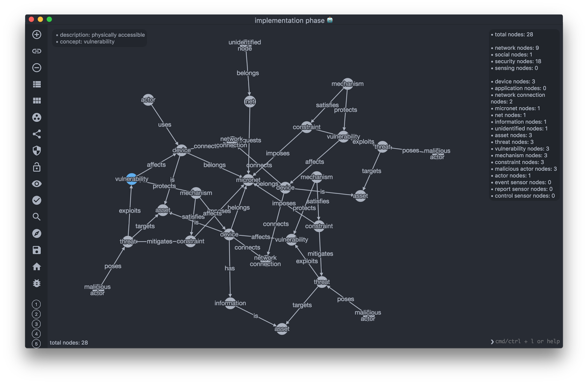Click the bug debug icon
This screenshot has height=384, width=588.
point(37,283)
